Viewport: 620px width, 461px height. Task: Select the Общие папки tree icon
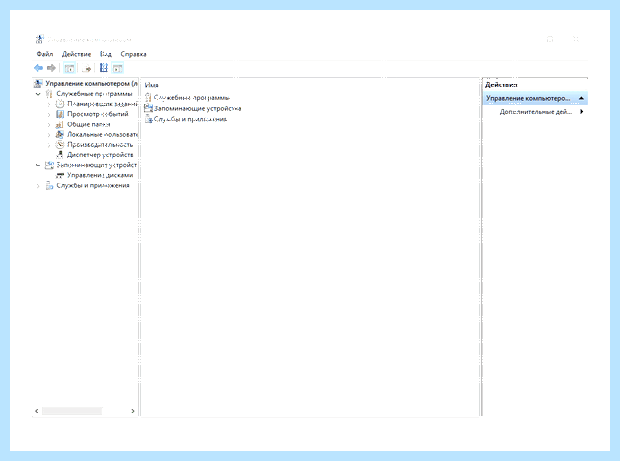(60, 125)
